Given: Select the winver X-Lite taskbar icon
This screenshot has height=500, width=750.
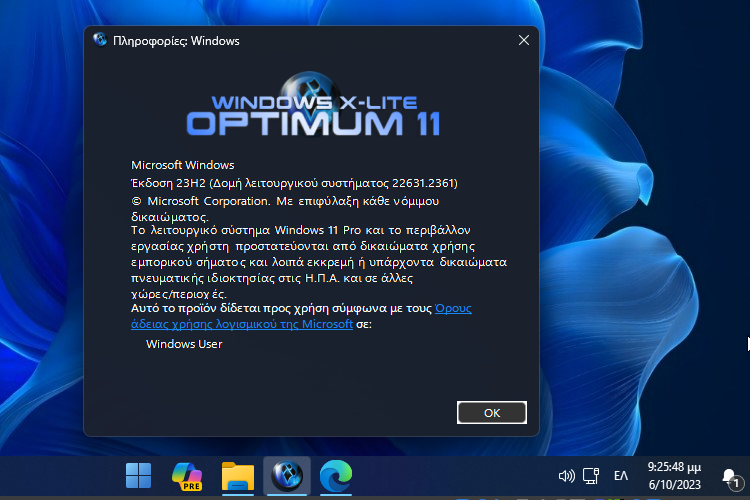Looking at the screenshot, I should point(287,476).
